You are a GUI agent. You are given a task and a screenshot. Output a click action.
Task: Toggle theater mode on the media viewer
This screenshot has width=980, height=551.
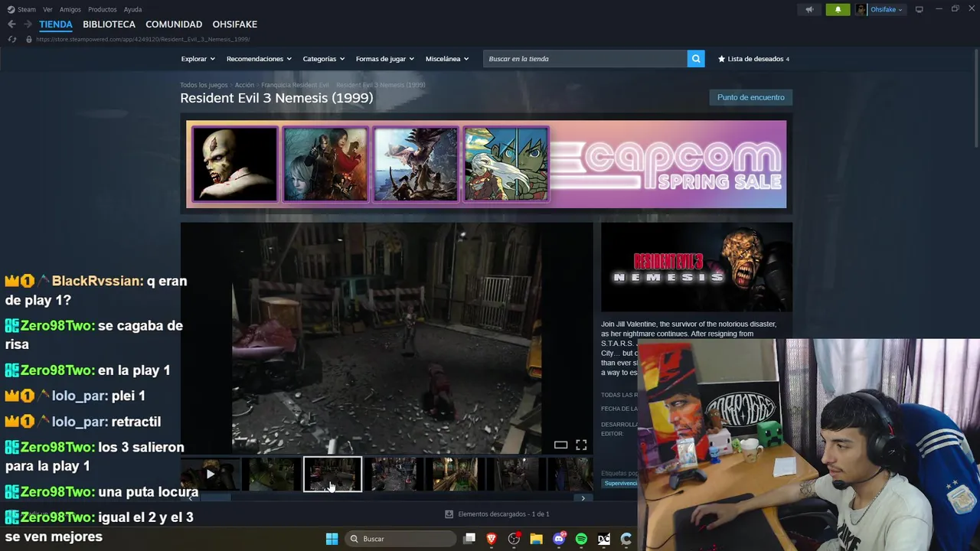coord(560,445)
